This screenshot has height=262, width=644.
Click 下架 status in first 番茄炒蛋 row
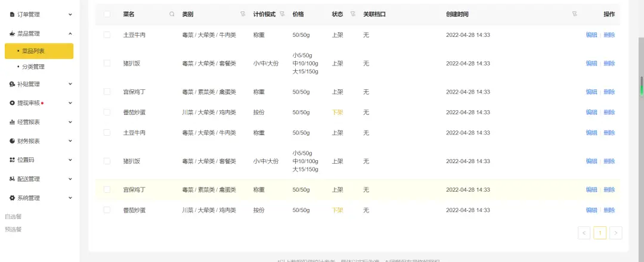[x=337, y=113]
